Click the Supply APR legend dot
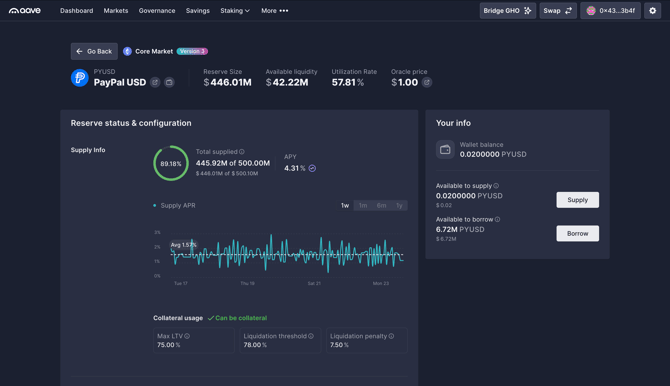 (x=155, y=206)
